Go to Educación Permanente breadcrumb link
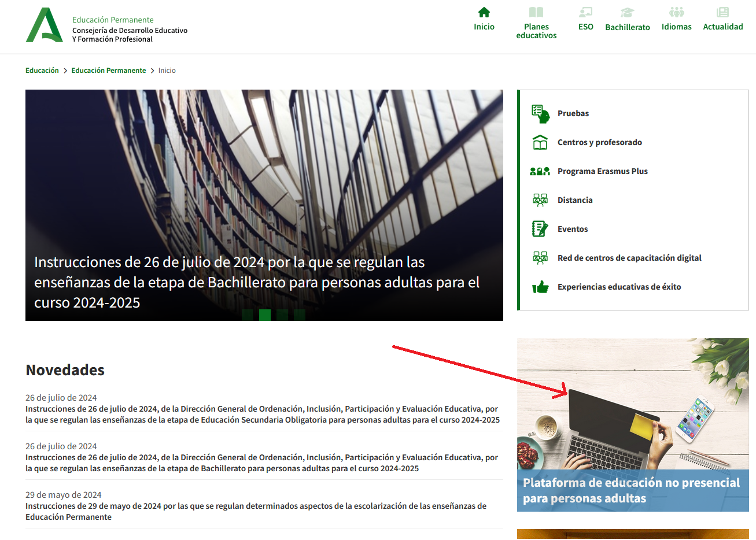 (109, 71)
